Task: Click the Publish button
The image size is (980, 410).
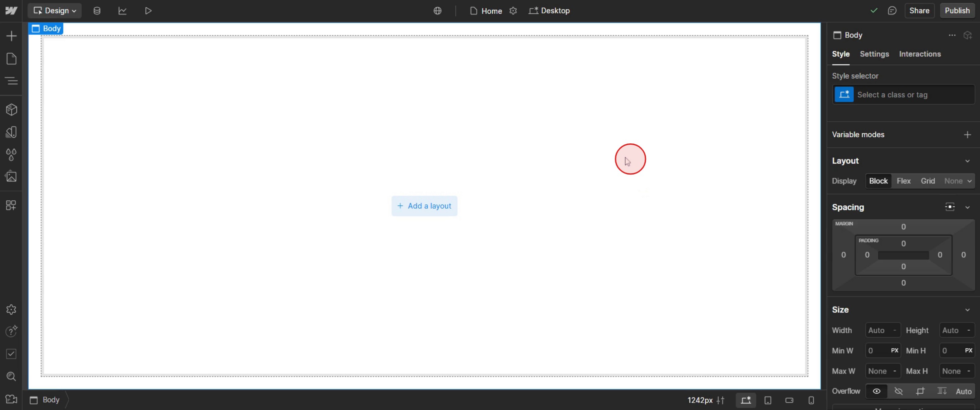Action: click(957, 11)
